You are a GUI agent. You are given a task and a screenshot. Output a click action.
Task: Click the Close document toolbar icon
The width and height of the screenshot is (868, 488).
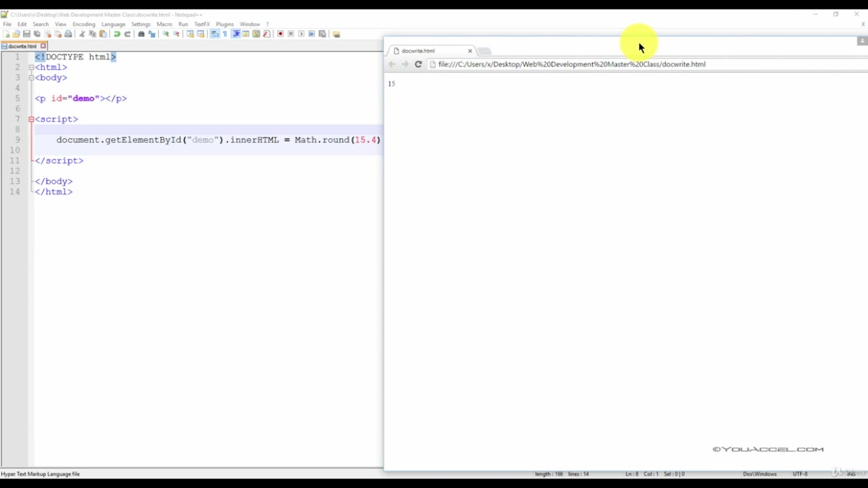[x=47, y=34]
